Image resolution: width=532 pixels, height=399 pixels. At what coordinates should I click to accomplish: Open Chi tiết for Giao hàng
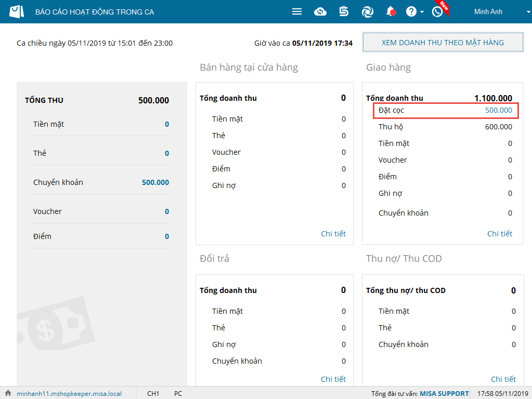(499, 234)
